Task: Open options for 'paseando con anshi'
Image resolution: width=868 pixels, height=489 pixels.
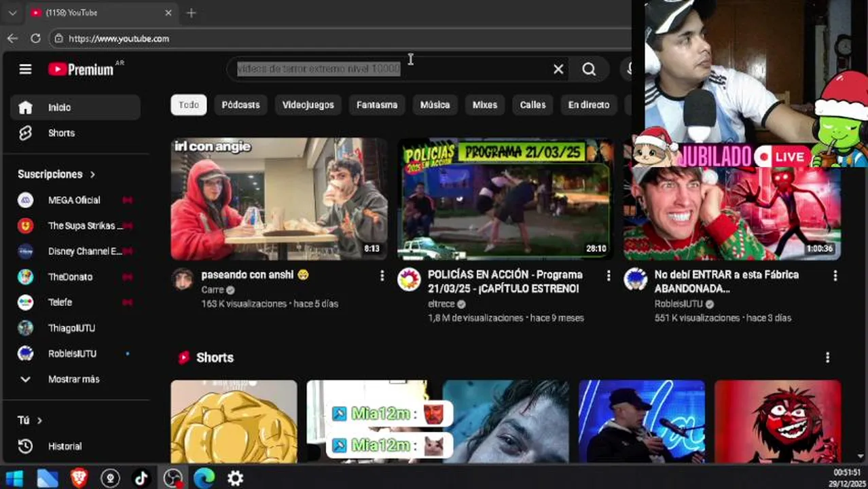Action: [382, 276]
